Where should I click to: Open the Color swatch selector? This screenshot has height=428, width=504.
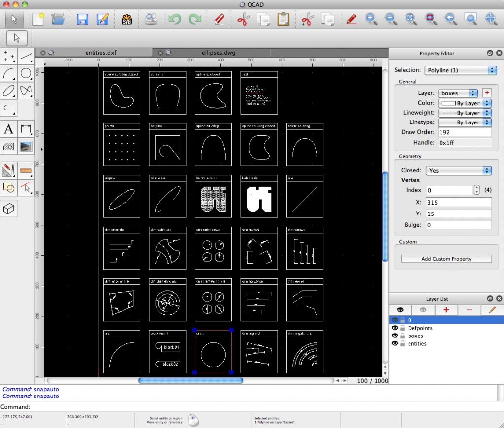[465, 103]
